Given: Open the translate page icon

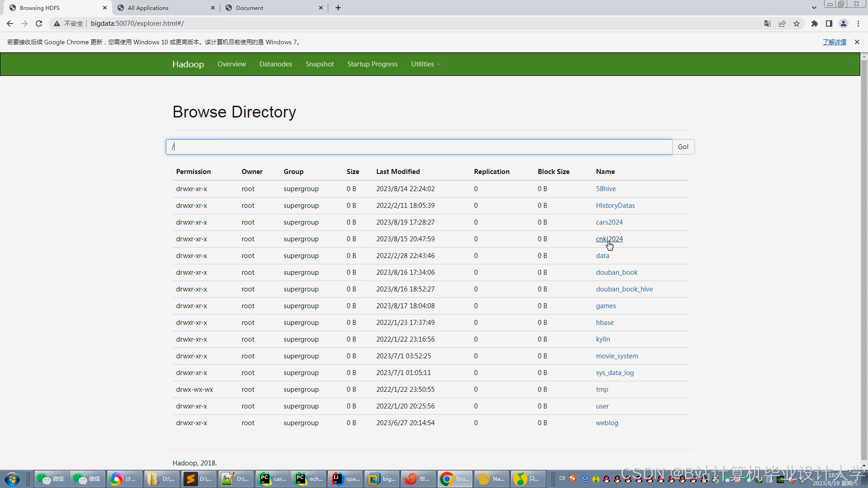Looking at the screenshot, I should click(767, 23).
